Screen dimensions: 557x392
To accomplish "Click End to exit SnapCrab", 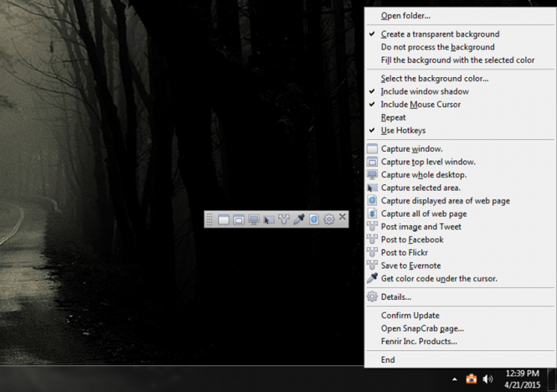I will 459,359.
